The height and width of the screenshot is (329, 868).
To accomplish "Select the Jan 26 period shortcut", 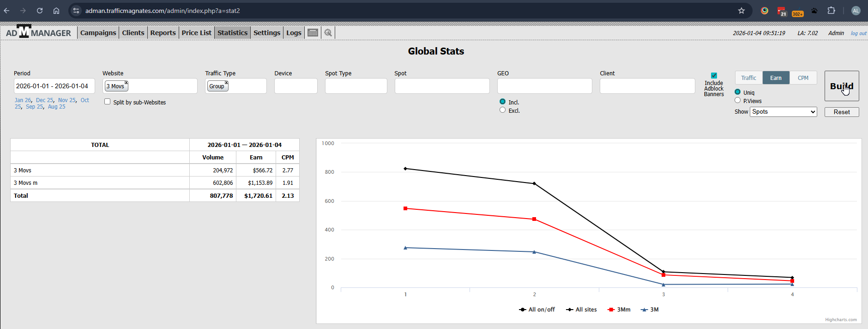I will tap(23, 100).
